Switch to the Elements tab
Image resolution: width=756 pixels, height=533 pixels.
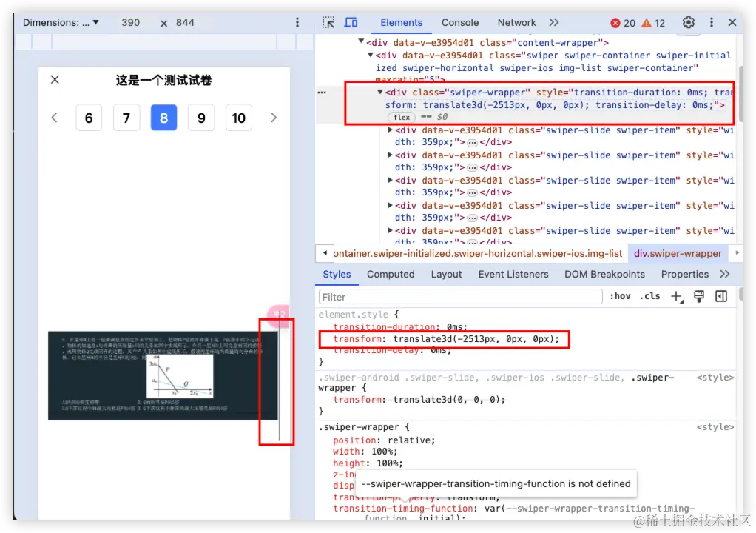(401, 23)
